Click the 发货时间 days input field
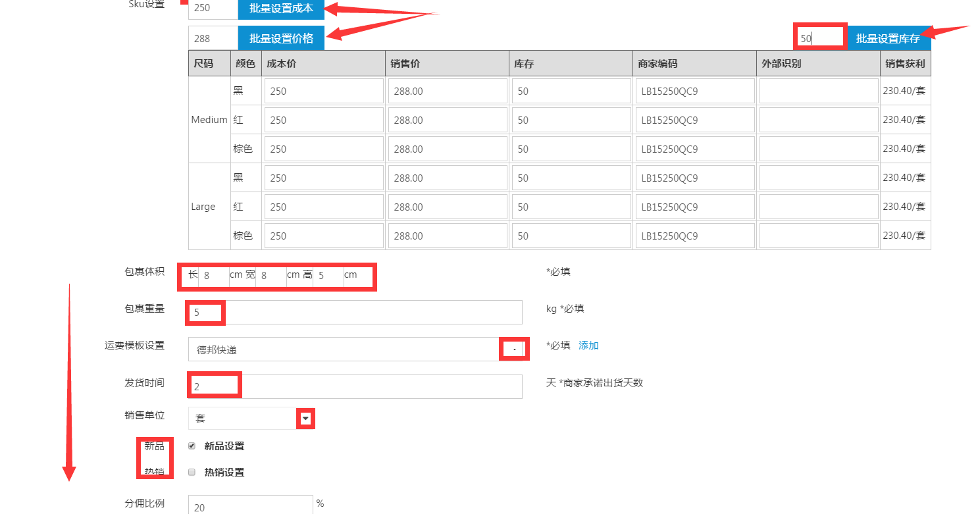The width and height of the screenshot is (980, 516). 355,386
